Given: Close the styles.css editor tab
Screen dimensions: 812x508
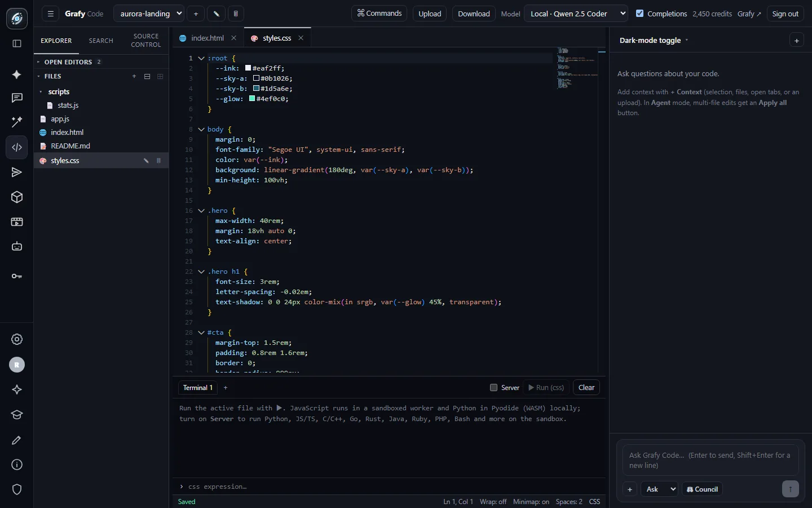Looking at the screenshot, I should point(301,38).
